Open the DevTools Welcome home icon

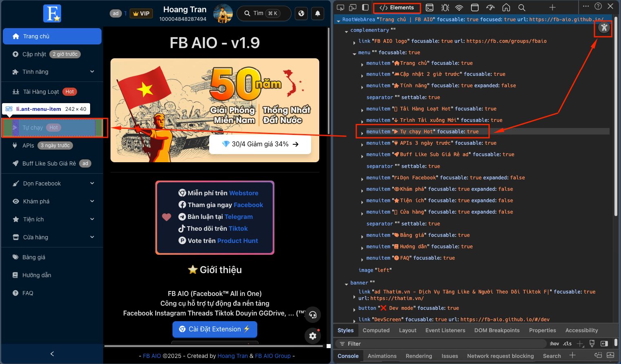coord(506,7)
